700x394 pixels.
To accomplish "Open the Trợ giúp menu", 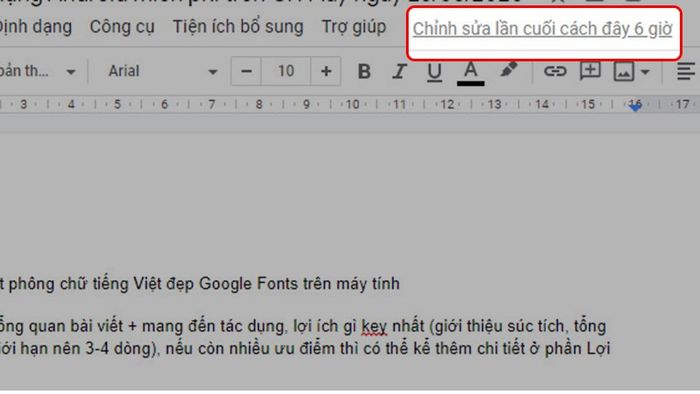I will click(354, 27).
